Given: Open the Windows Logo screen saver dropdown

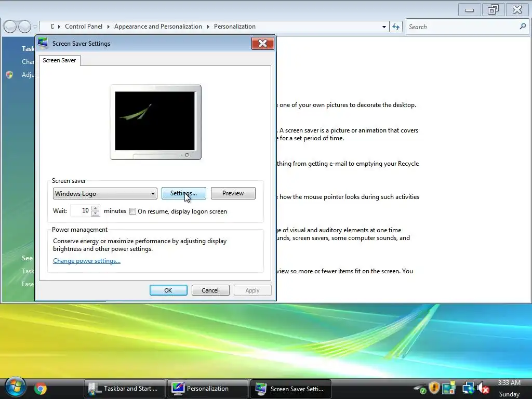Looking at the screenshot, I should click(x=105, y=194).
